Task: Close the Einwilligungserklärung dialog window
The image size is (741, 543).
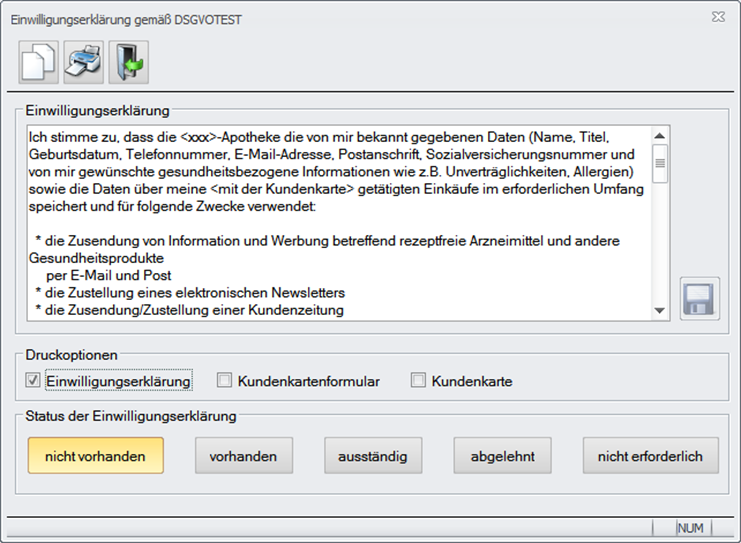Action: (718, 17)
